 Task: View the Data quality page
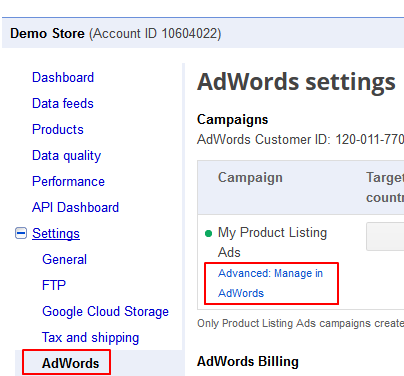[x=66, y=156]
